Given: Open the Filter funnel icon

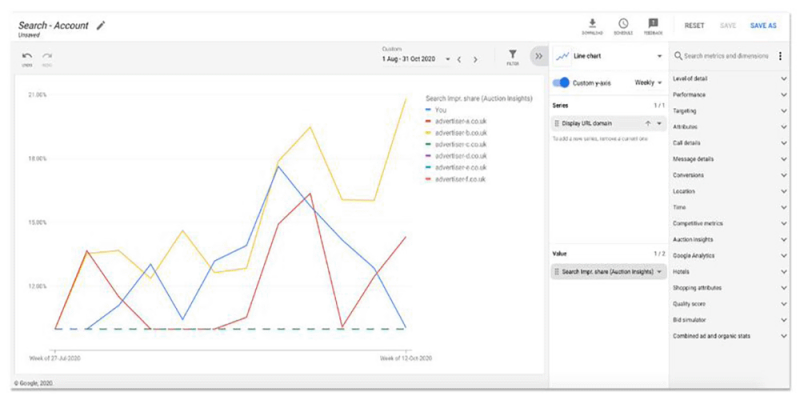Looking at the screenshot, I should (512, 56).
